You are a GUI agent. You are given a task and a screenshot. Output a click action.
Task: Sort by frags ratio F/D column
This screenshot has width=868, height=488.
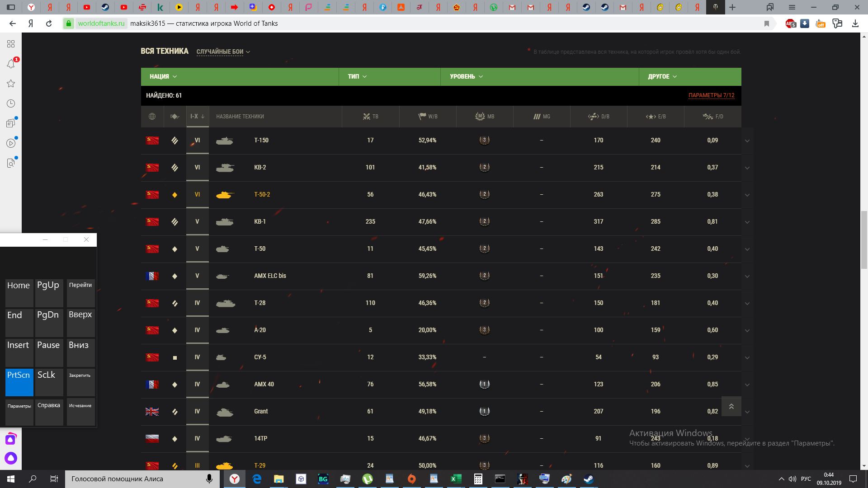click(713, 117)
